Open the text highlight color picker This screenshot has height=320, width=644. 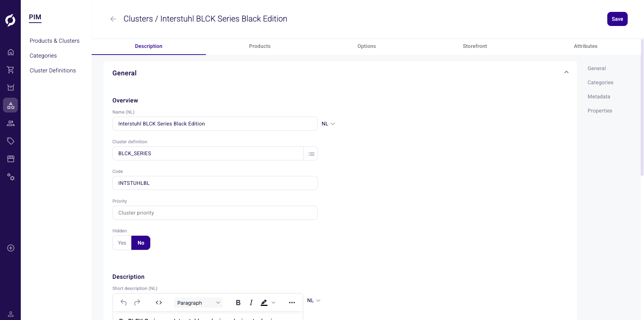[273, 303]
